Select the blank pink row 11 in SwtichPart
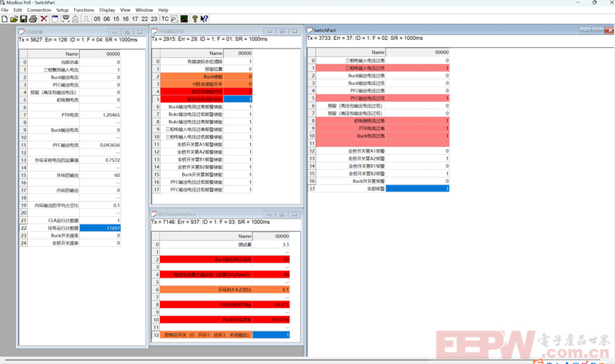The image size is (615, 364). coord(383,143)
